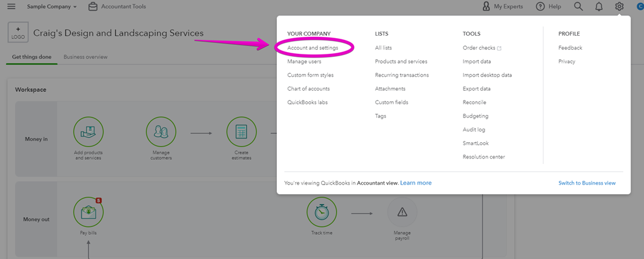
Task: Open Privacy under Profile
Action: (x=567, y=62)
